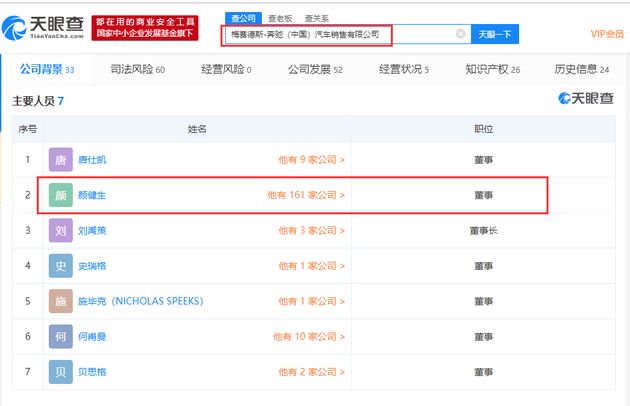Click the 董事 cell in 唐仕凯 row
The width and height of the screenshot is (630, 406).
click(483, 160)
